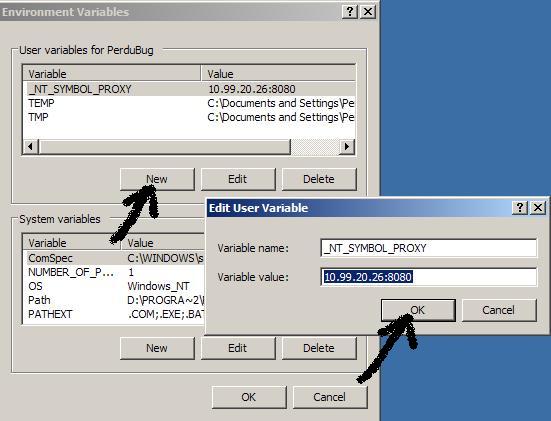551x421 pixels.
Task: Click the help icon in Edit User Variable
Action: point(520,208)
